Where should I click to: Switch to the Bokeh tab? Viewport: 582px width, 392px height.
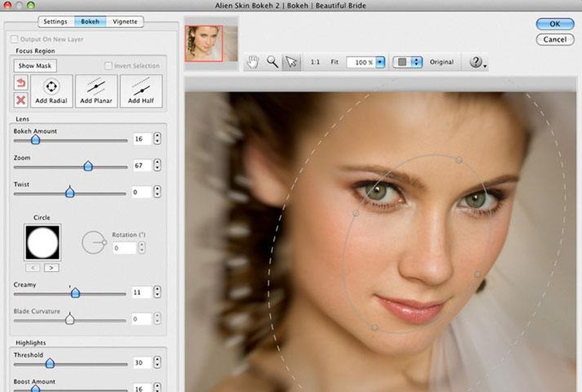[x=90, y=21]
